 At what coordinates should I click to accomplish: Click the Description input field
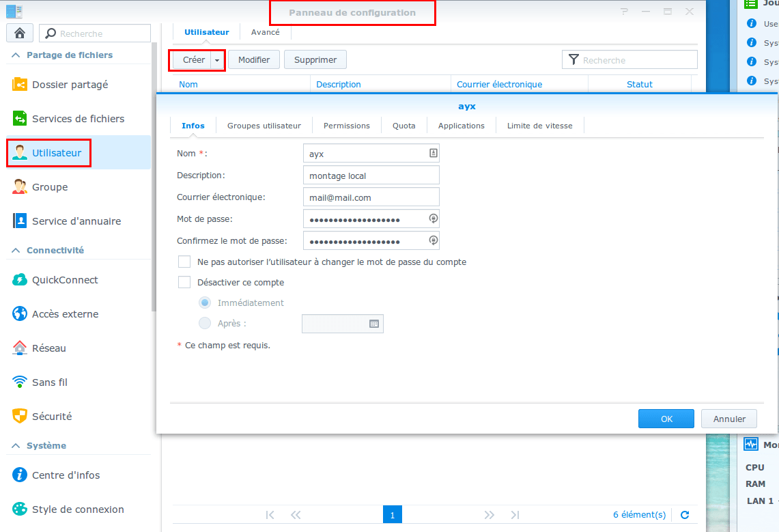371,176
